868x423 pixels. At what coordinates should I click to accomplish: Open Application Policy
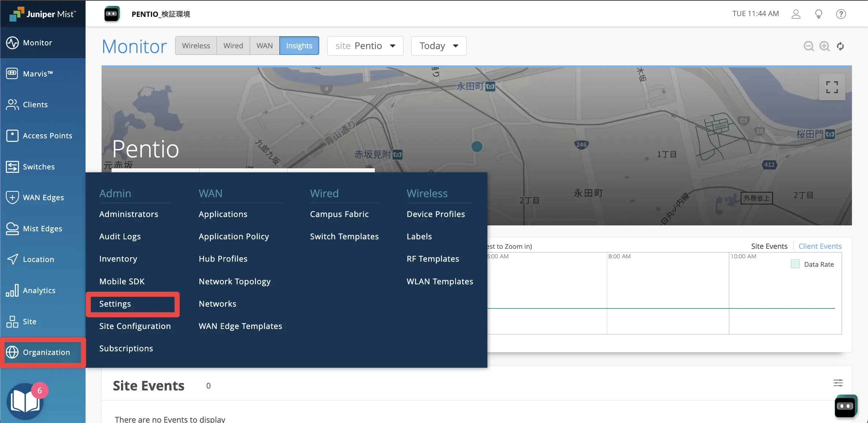point(234,236)
